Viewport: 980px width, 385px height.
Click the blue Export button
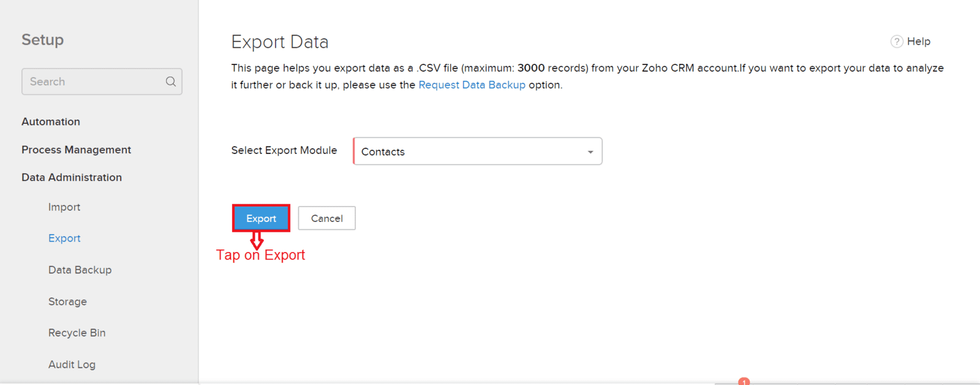click(261, 218)
